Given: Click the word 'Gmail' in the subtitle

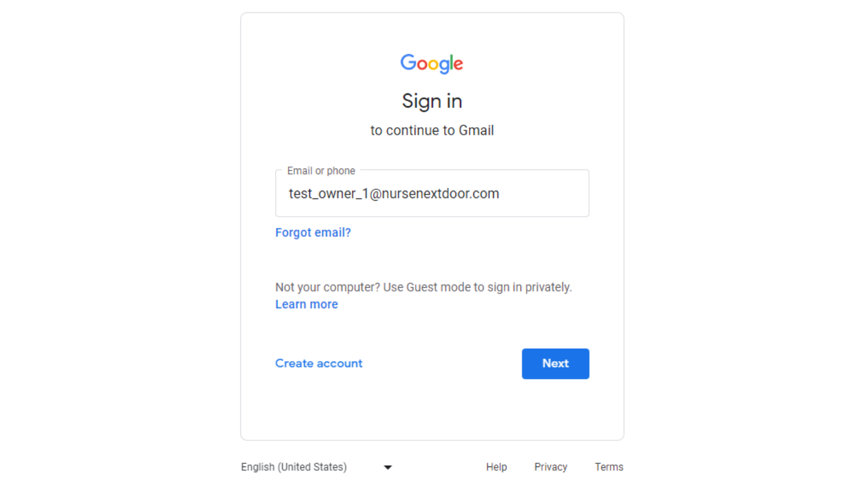Looking at the screenshot, I should coord(477,130).
